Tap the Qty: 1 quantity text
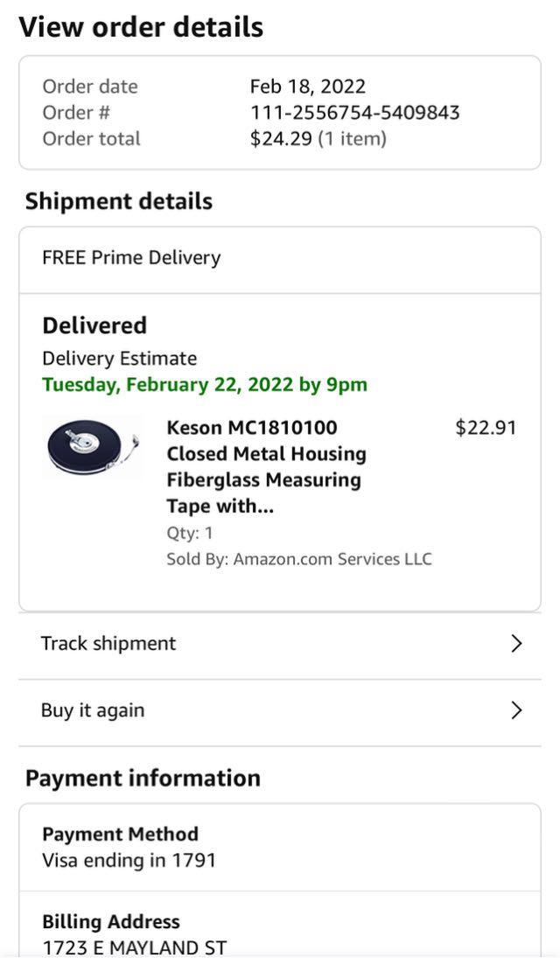Viewport: 560px width, 958px height. point(190,533)
